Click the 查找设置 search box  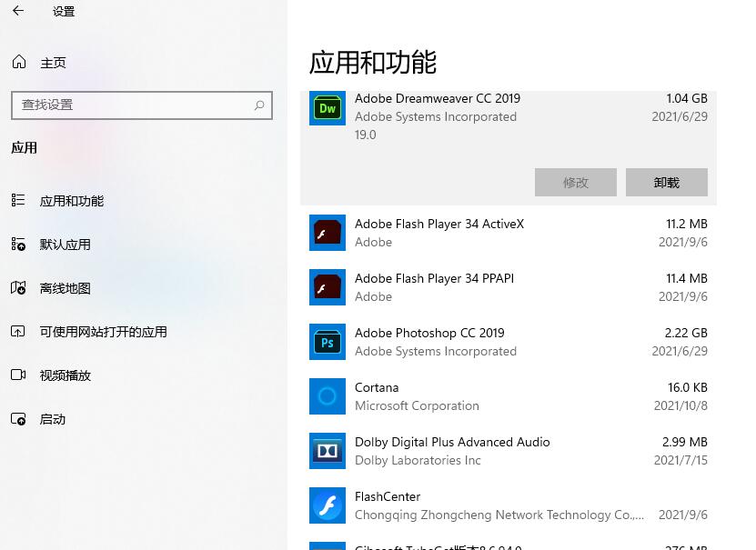142,105
